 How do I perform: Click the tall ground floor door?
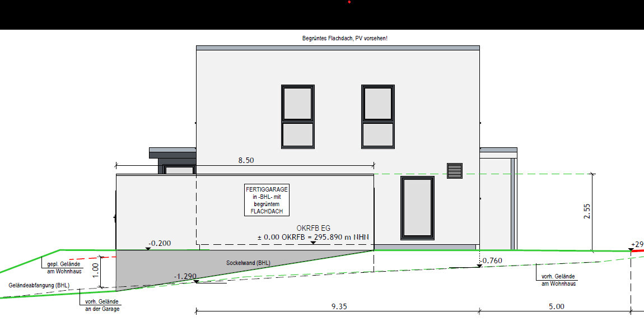tap(417, 207)
